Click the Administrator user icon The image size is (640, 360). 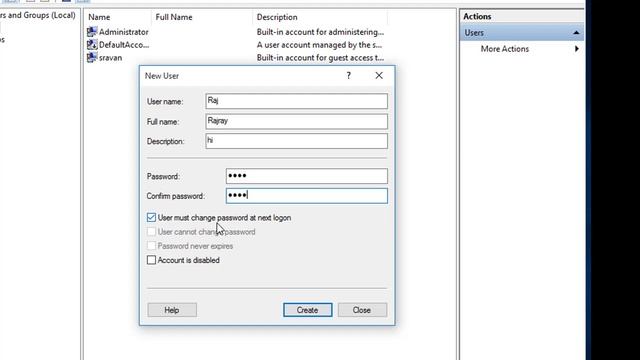click(92, 32)
